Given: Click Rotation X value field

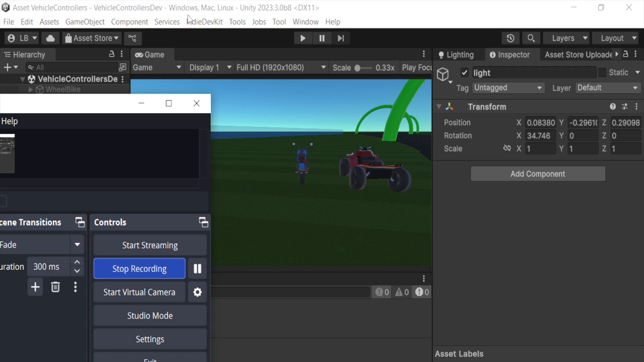Looking at the screenshot, I should click(541, 136).
